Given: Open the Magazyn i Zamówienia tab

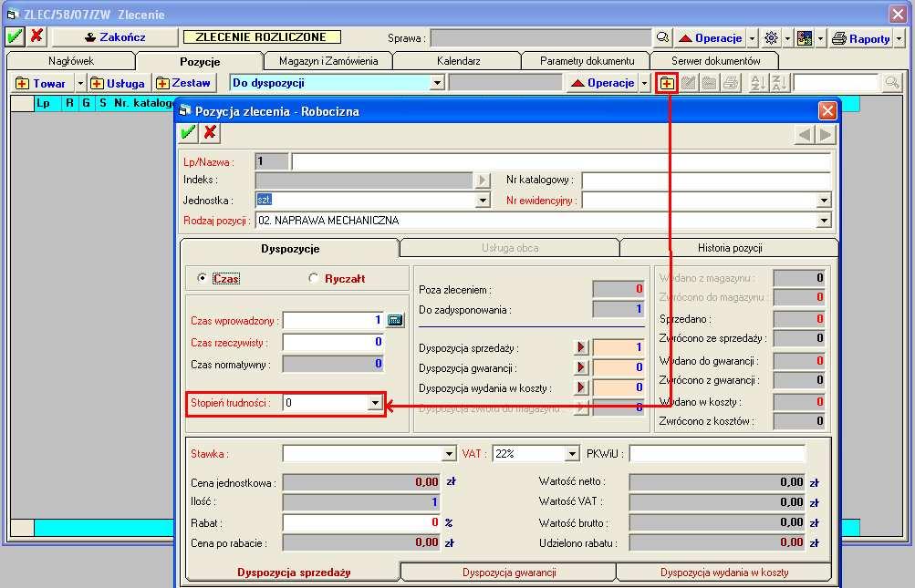Looking at the screenshot, I should click(328, 61).
